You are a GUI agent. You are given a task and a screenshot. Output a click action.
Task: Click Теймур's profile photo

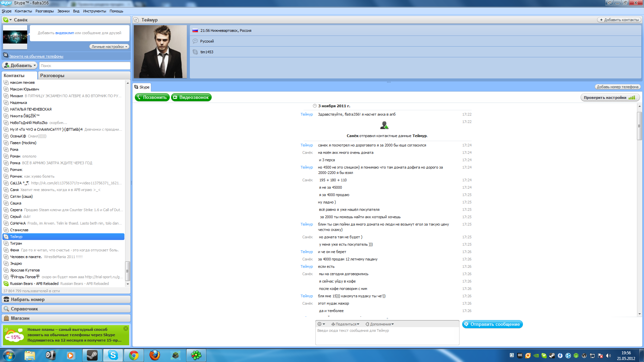click(160, 52)
